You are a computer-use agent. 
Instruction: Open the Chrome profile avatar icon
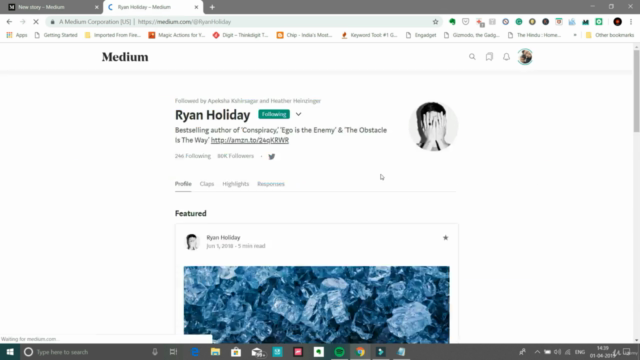(618, 22)
